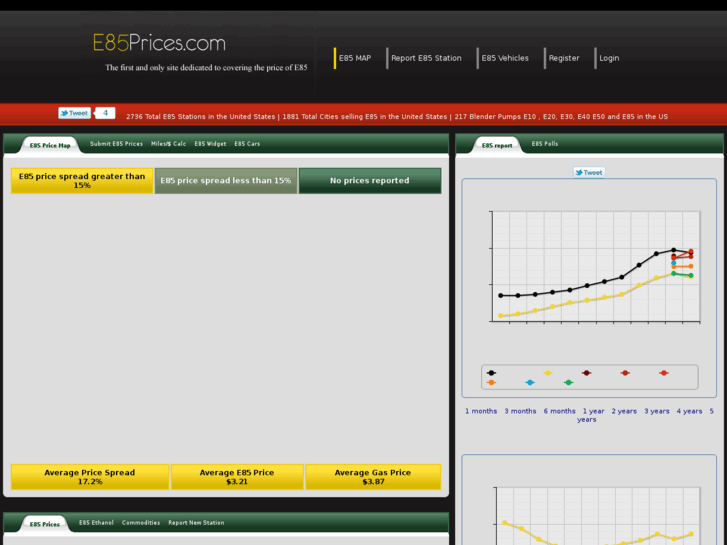Open the E85 Vehicles menu item
This screenshot has height=545, width=727.
(x=505, y=58)
